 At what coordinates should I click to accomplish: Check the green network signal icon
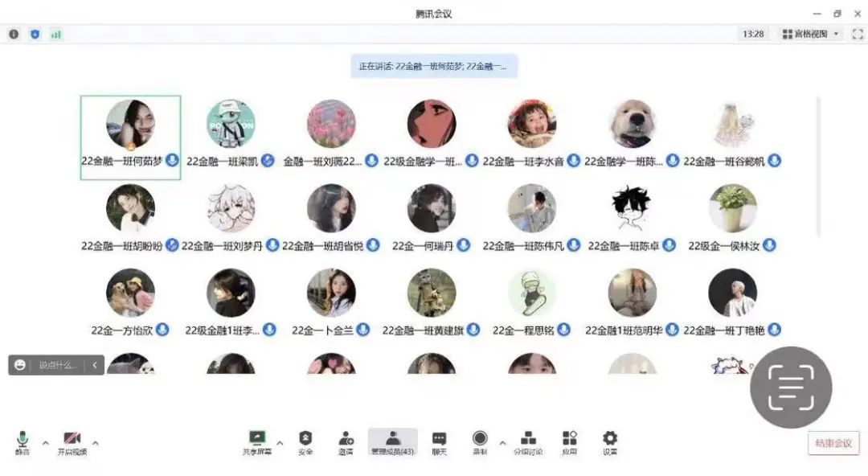56,35
